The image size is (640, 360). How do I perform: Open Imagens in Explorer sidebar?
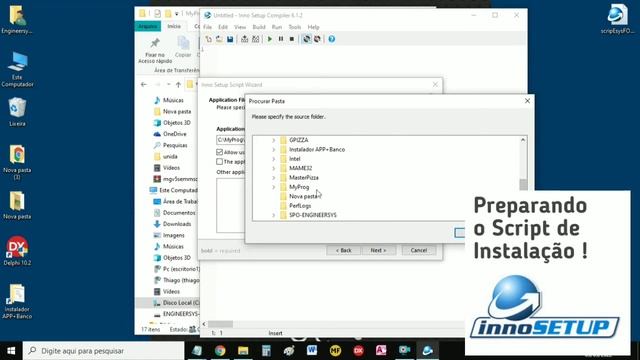coord(169,236)
